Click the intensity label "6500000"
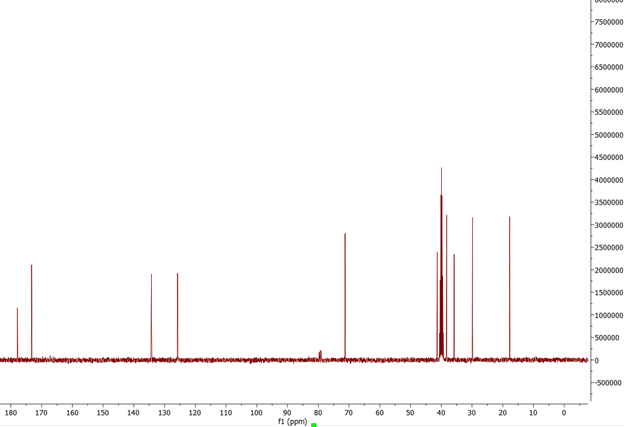Screen dimensions: 624x427 pyautogui.click(x=609, y=67)
